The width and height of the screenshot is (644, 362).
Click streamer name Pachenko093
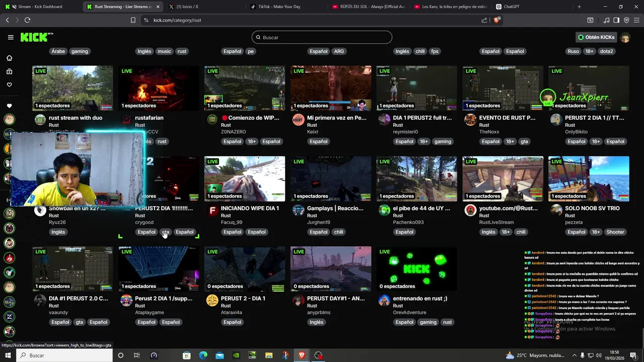(x=408, y=222)
